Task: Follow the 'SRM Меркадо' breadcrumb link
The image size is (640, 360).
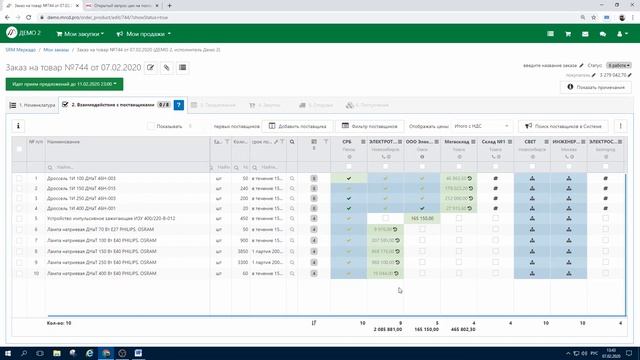Action: 21,50
